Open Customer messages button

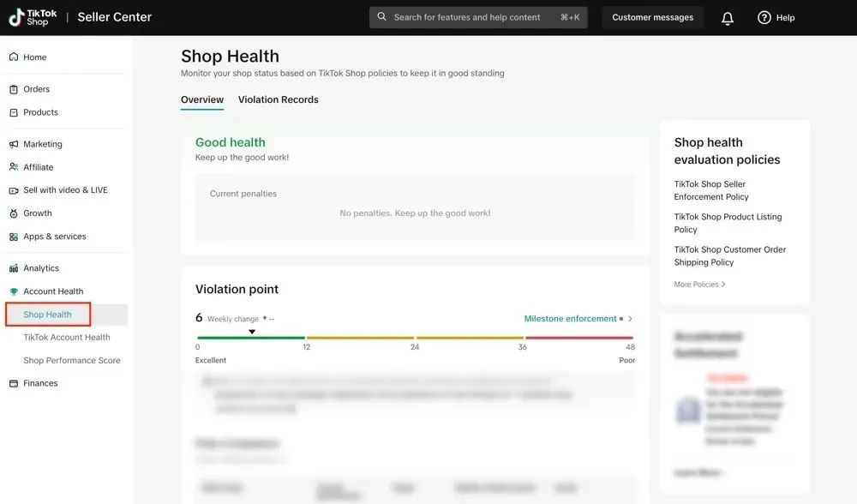click(x=652, y=17)
